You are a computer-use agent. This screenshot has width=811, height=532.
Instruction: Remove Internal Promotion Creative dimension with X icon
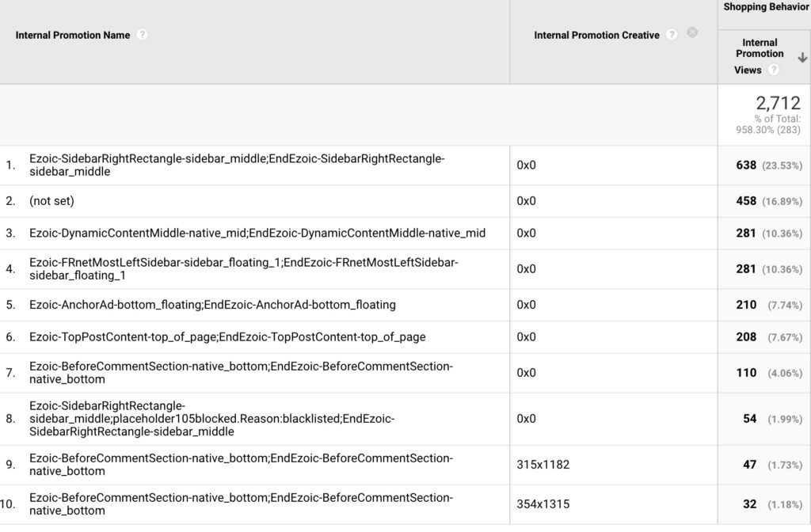pyautogui.click(x=692, y=32)
